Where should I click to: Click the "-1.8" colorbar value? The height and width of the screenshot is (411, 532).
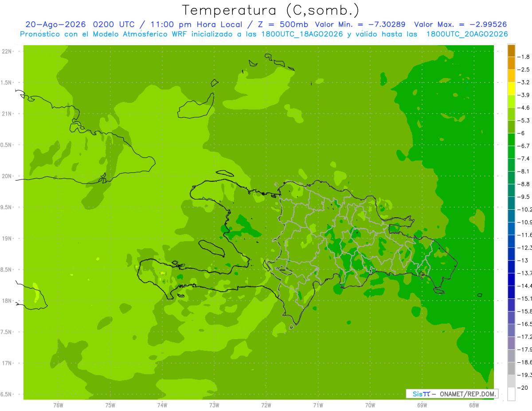(524, 57)
